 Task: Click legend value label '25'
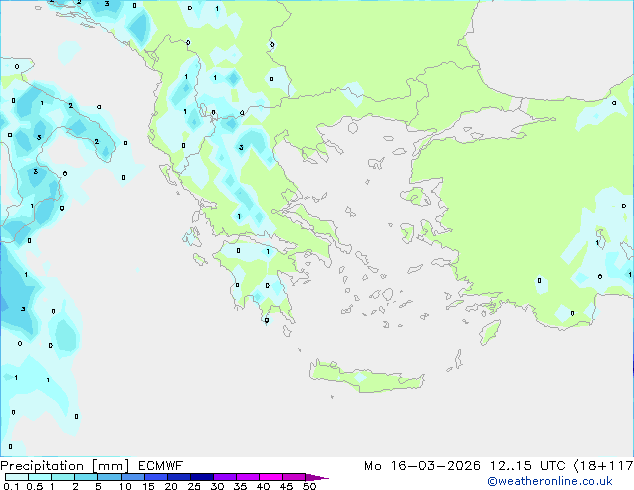pos(194,486)
